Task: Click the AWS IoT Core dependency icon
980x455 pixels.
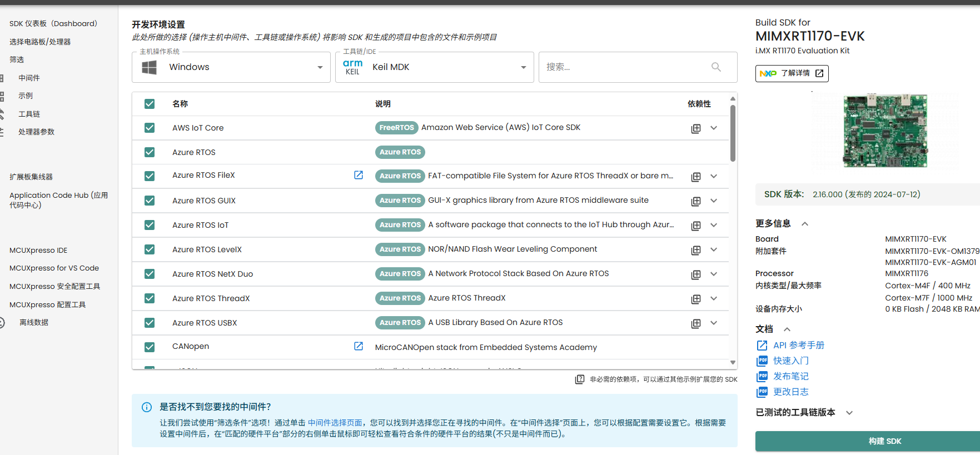Action: click(695, 128)
